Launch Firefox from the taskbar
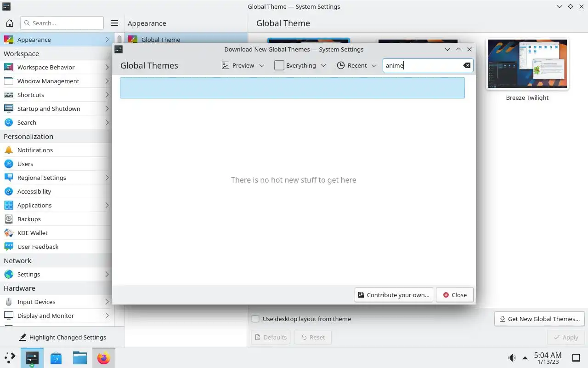Viewport: 588px width, 368px height. click(x=104, y=357)
